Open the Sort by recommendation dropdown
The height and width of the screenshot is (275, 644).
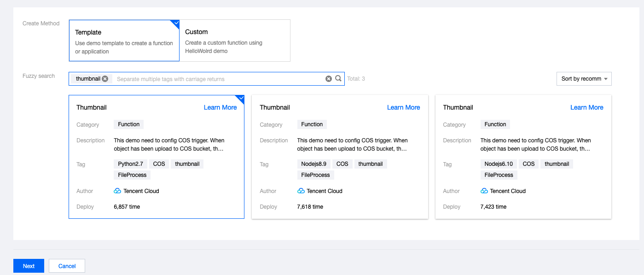(x=584, y=79)
